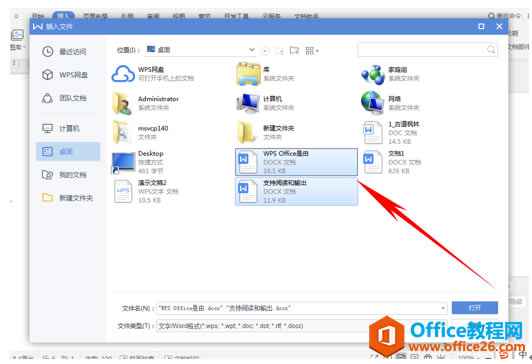532x364 pixels.
Task: Select 新建文件夹 folder in the file list
Action: [265, 132]
